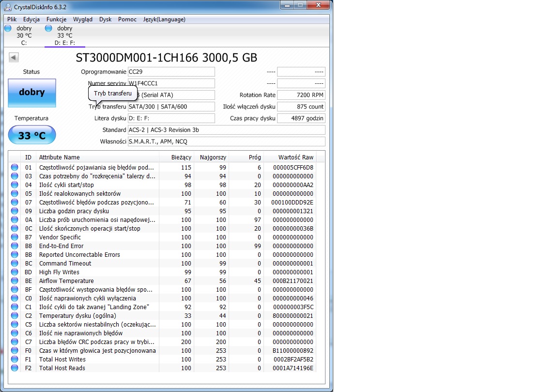Image resolution: width=558 pixels, height=392 pixels.
Task: Click status orb for attribute 03
Action: click(15, 176)
